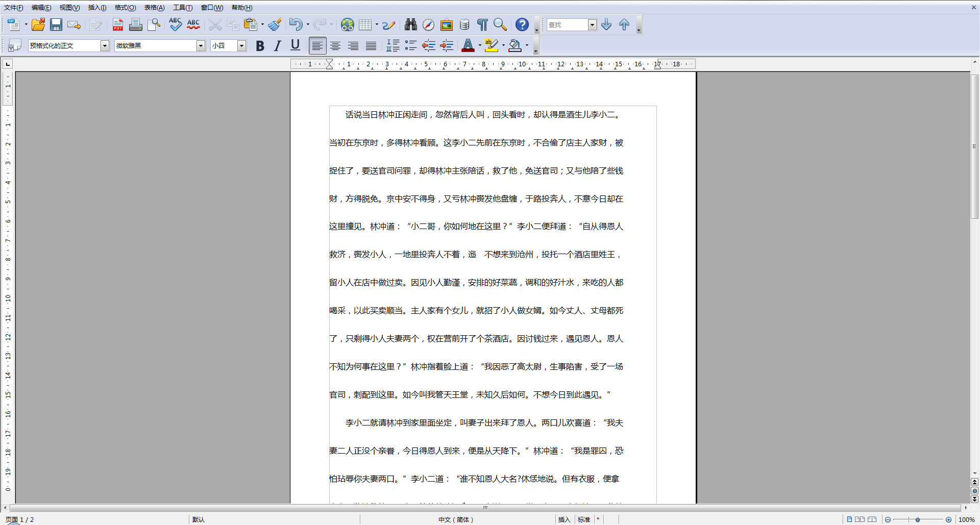Toggle bold formatting
The width and height of the screenshot is (980, 525).
[260, 45]
